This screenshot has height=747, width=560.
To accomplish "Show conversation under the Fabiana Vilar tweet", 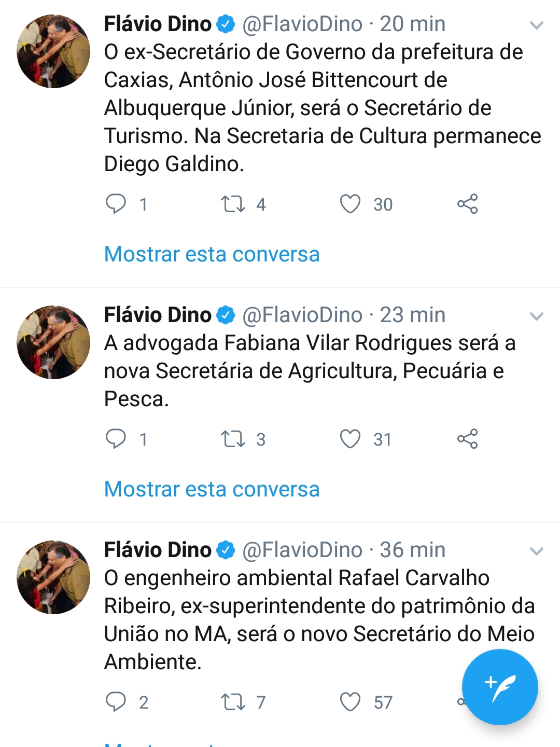I will (212, 489).
